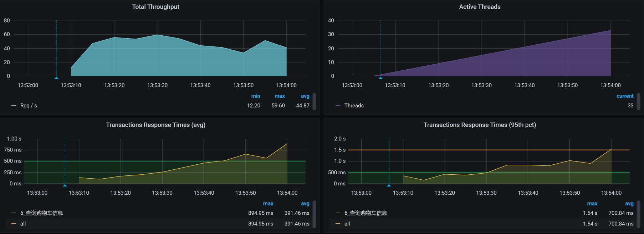The image size is (644, 234).
Task: Click the teal color swatch beside 'Req / s'
Action: 14,106
